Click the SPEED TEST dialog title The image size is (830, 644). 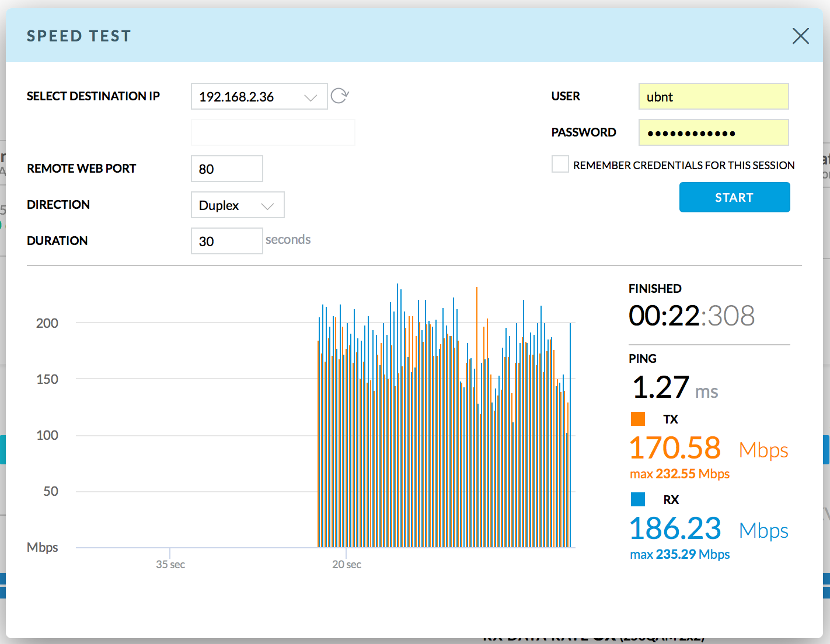coord(79,36)
